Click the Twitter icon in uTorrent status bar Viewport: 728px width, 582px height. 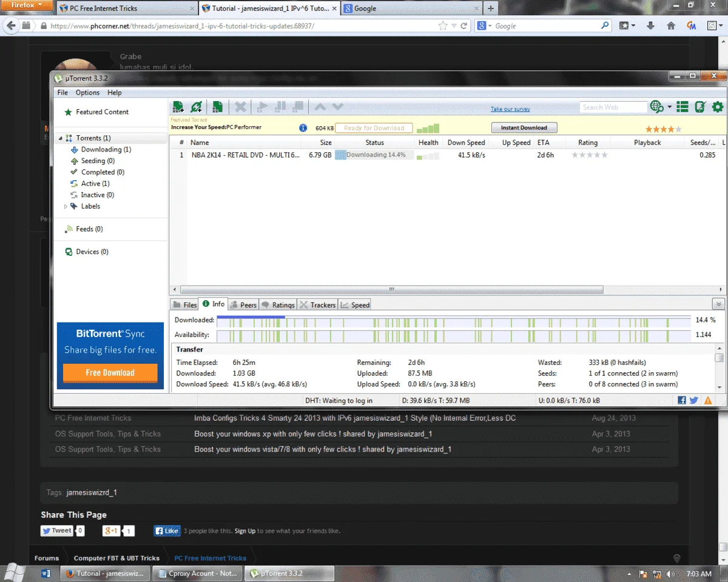694,400
